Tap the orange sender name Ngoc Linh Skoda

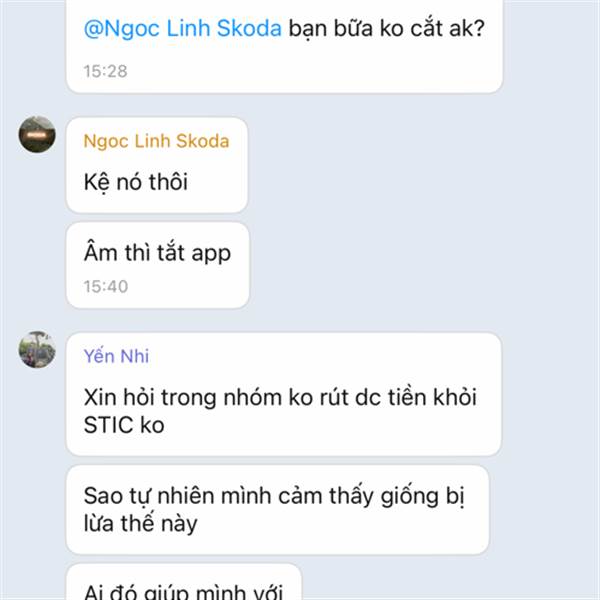click(156, 141)
